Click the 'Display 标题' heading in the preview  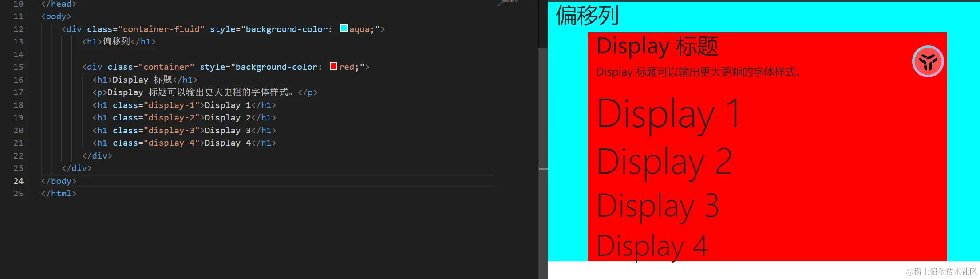click(x=657, y=46)
